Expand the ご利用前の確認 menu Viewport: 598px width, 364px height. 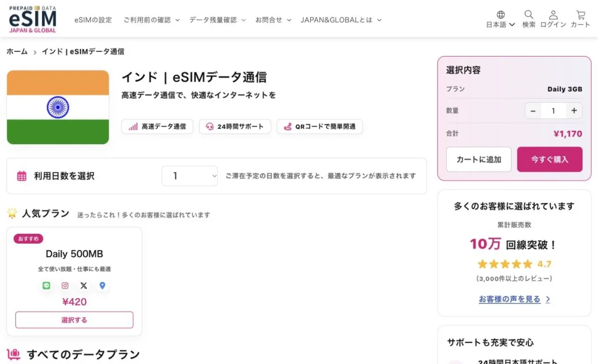tap(151, 20)
